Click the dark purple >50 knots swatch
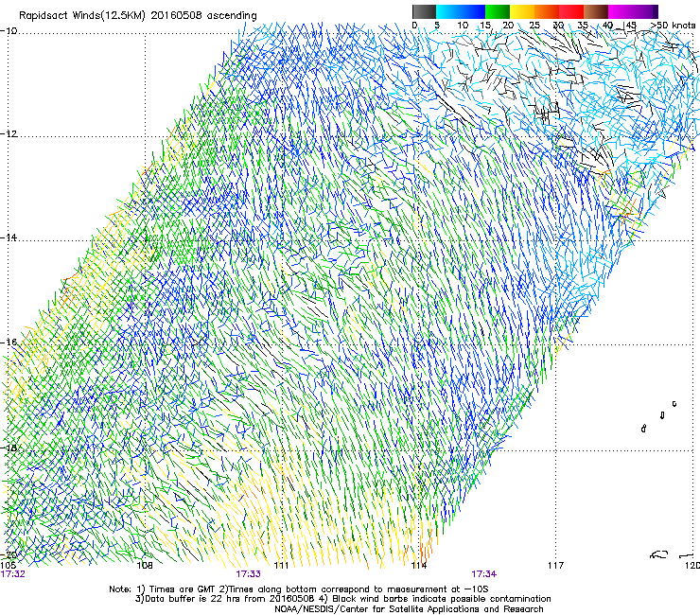Image resolution: width=700 pixels, height=615 pixels. (655, 11)
